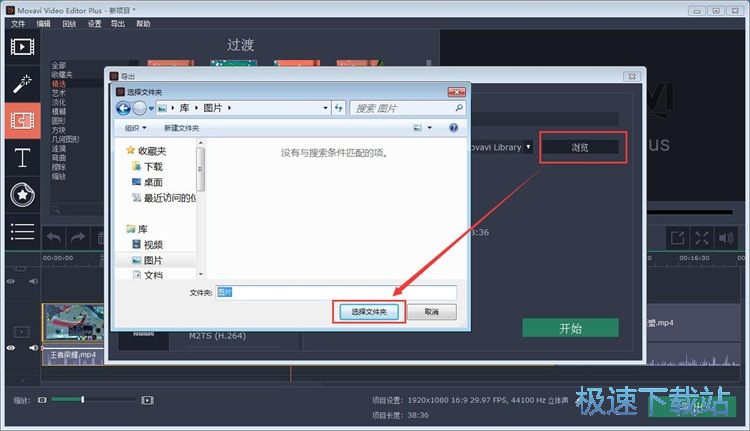Screen dimensions: 750x431
Task: Click the zoom-in timeline icon
Action: click(147, 400)
